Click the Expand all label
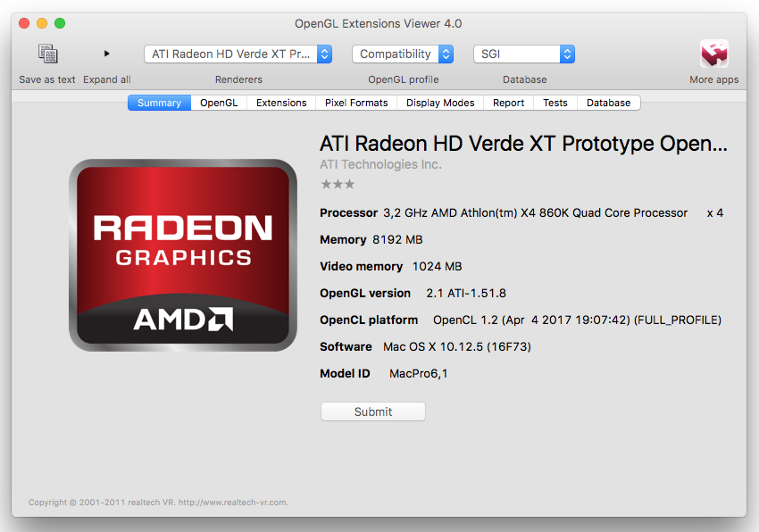This screenshot has height=532, width=759. (107, 79)
